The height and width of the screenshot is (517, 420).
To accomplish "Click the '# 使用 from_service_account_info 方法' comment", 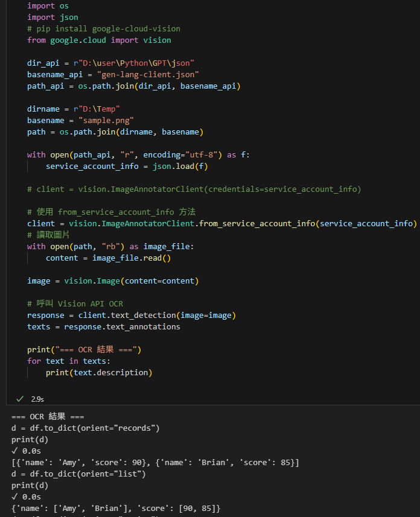I will point(111,212).
